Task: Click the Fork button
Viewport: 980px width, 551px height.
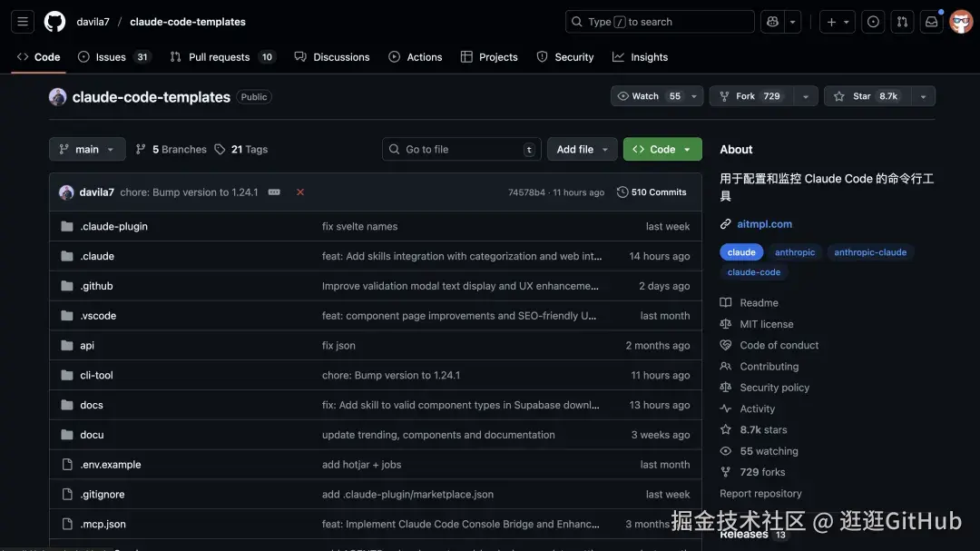Action: click(x=752, y=96)
